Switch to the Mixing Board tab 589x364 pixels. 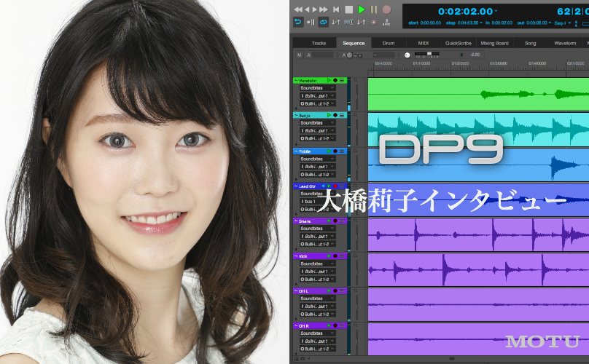click(x=494, y=43)
